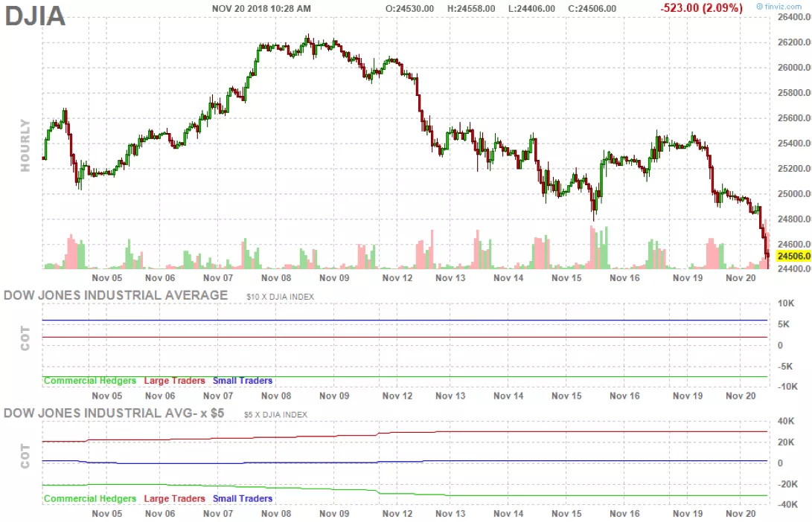The width and height of the screenshot is (812, 522).
Task: Select the DOW JONES INDUSTRIAL AVERAGE panel title
Action: pos(115,295)
